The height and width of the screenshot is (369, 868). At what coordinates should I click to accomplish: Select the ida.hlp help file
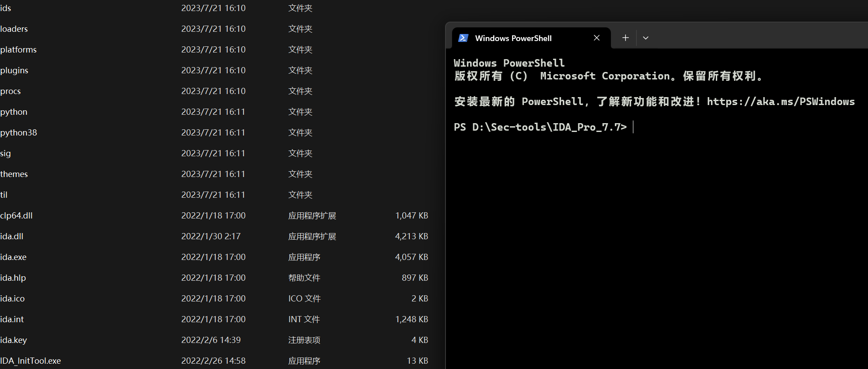[x=13, y=278]
